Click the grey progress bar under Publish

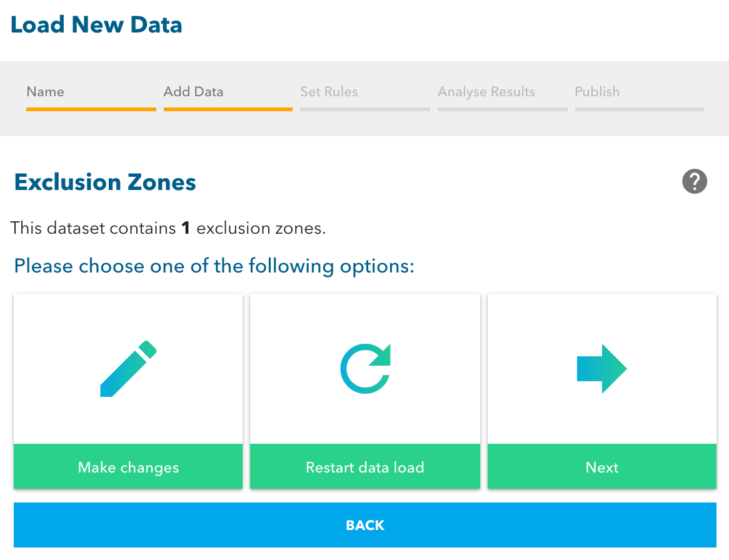click(x=639, y=109)
